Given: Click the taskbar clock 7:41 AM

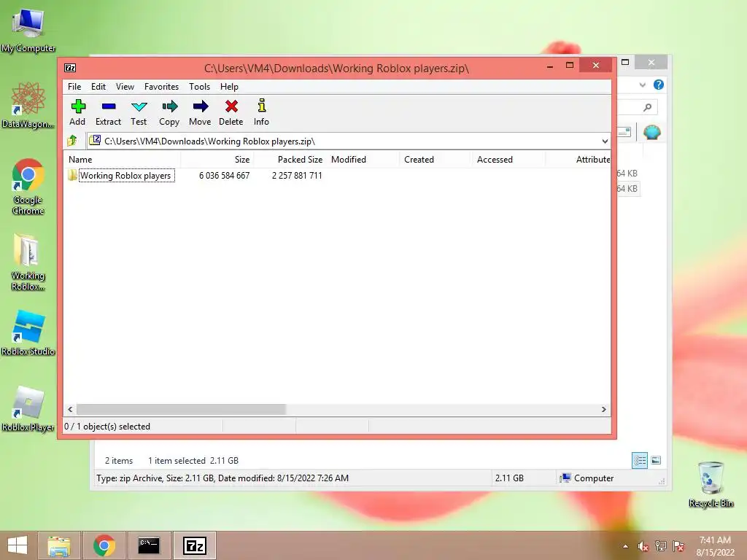Looking at the screenshot, I should click(715, 540).
